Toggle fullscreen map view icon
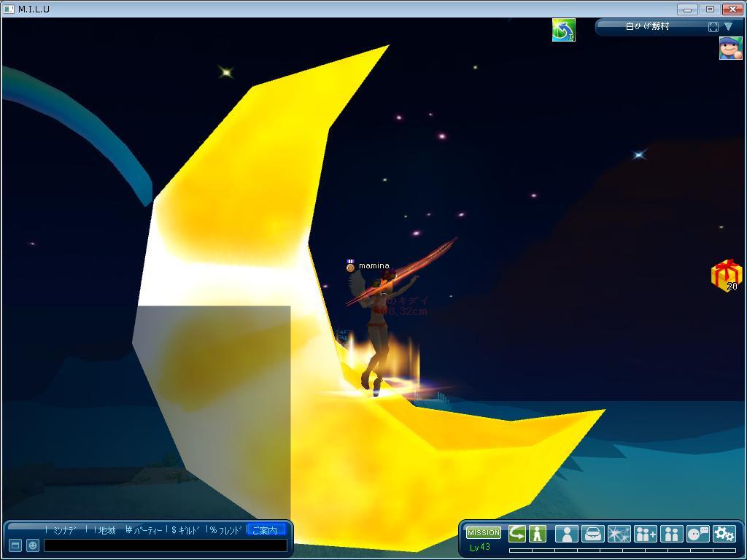 click(x=713, y=27)
